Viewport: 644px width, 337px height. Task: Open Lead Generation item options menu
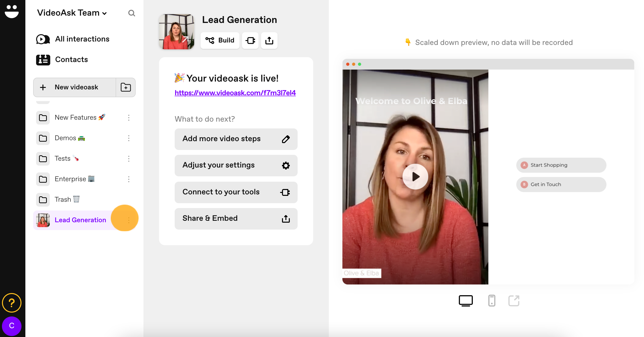[x=129, y=220]
